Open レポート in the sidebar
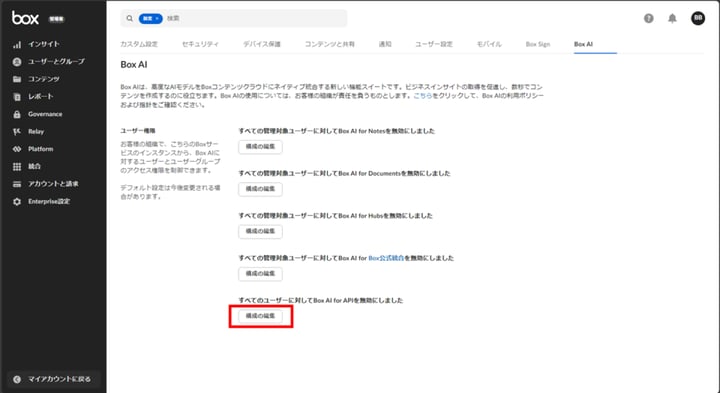Screen dimensions: 720x393 (x=41, y=96)
